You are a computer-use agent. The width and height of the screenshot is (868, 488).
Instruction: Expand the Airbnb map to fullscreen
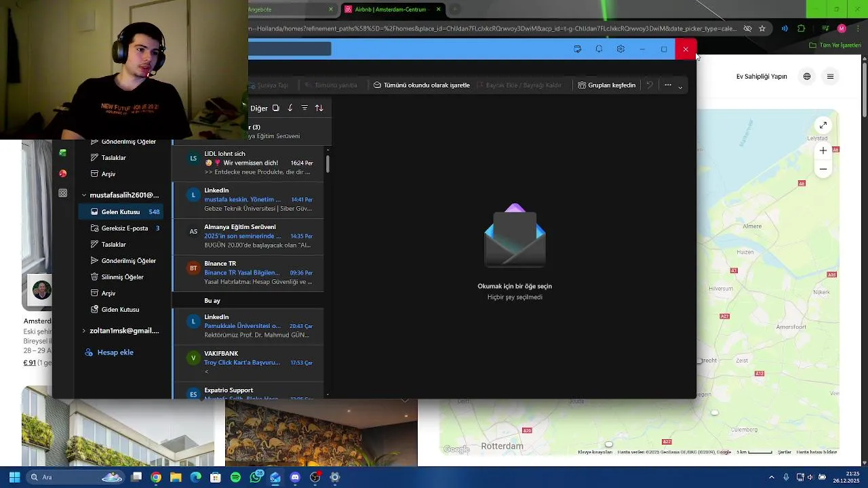point(823,125)
